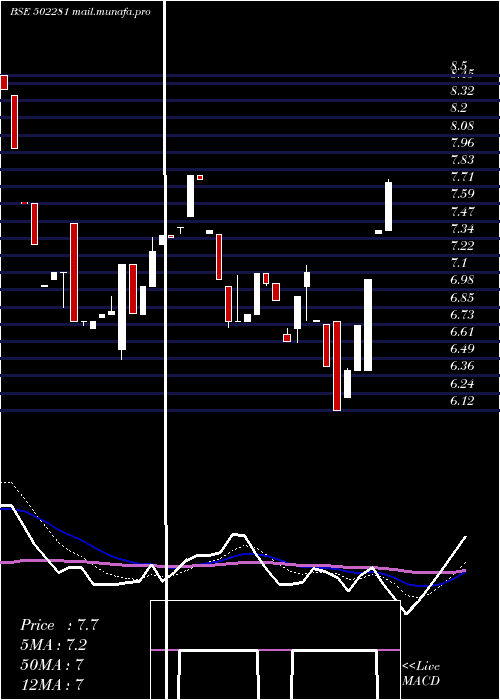Click the 5MA : 7.2 readout

tap(54, 645)
